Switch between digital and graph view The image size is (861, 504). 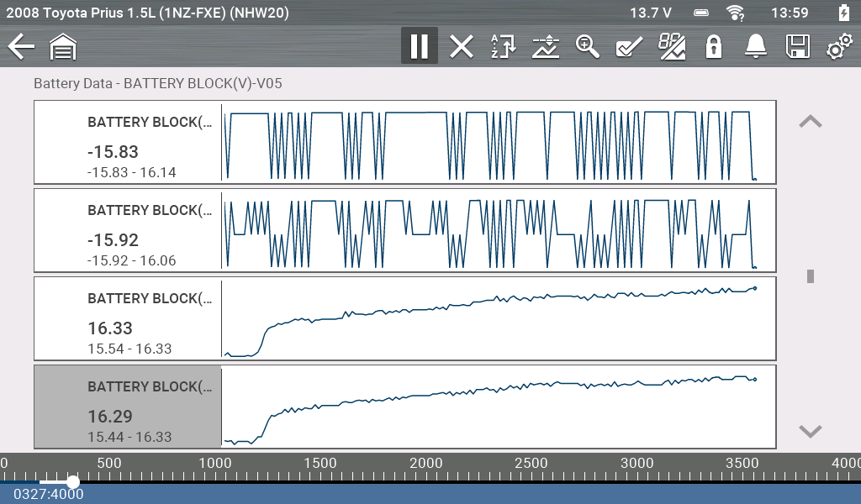[672, 46]
